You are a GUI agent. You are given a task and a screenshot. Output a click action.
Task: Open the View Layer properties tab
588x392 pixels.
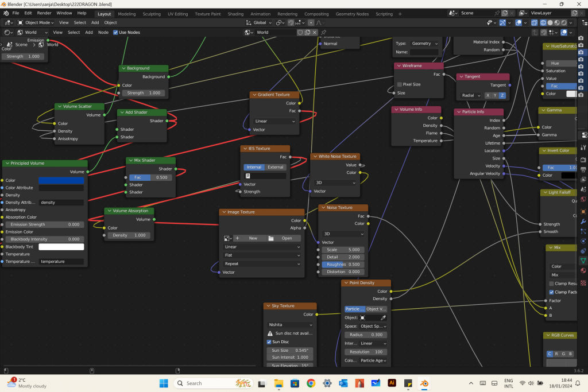pos(583,180)
